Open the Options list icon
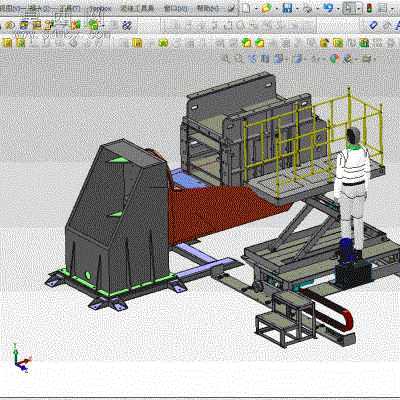Screen dimensions: 400x400 click(383, 8)
